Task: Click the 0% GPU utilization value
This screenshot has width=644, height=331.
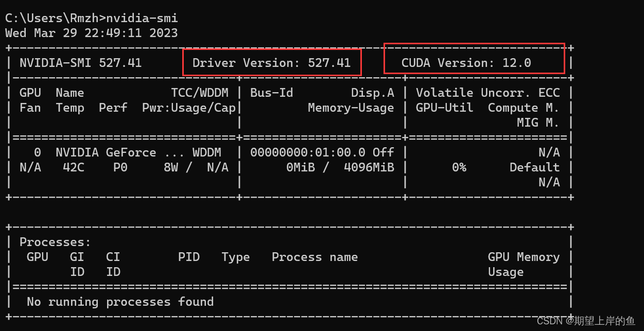Action: pyautogui.click(x=459, y=167)
